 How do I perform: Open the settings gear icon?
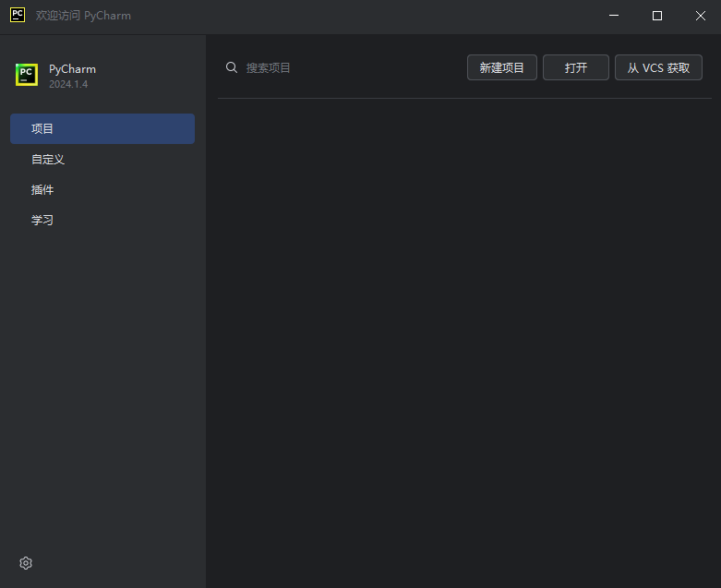tap(26, 563)
